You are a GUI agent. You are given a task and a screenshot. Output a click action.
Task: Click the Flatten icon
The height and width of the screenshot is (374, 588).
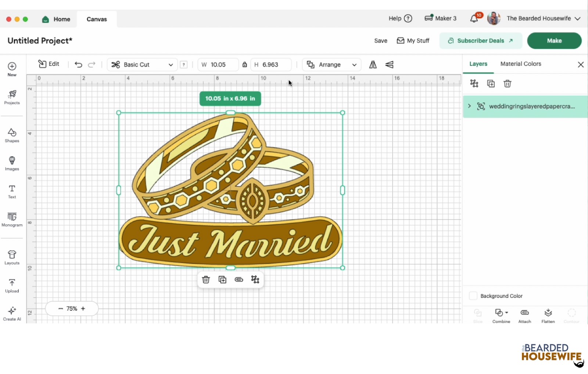coord(548,316)
